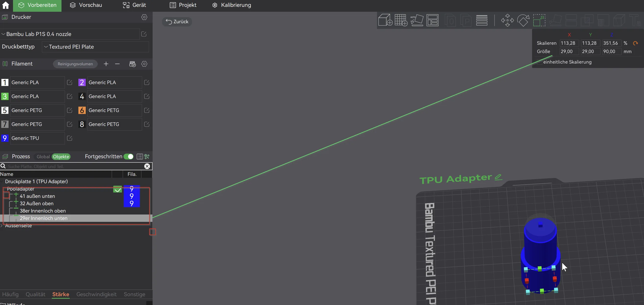Remove a filament with the minus icon

point(117,64)
